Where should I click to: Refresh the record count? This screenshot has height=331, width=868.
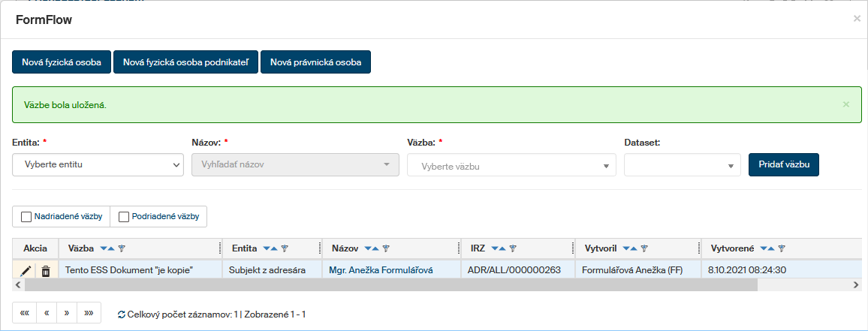[122, 314]
